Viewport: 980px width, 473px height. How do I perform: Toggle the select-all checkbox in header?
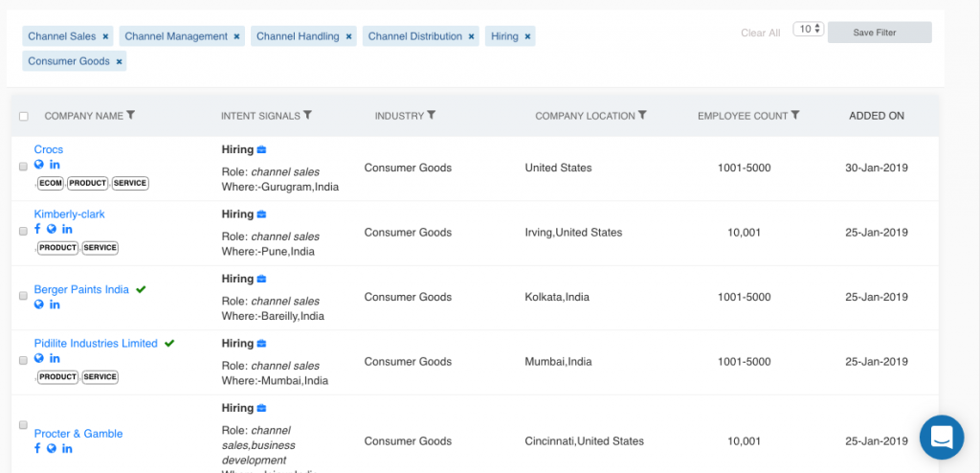coord(24,117)
